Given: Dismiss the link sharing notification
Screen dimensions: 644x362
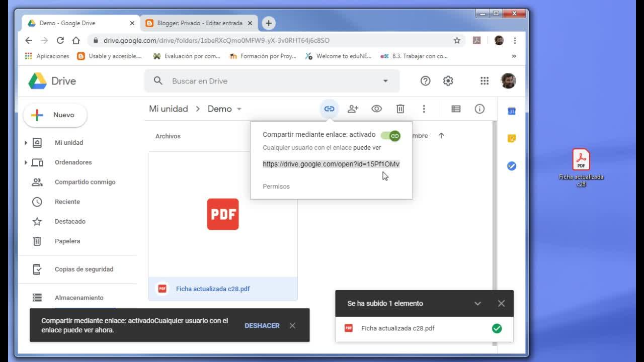Looking at the screenshot, I should (x=292, y=326).
